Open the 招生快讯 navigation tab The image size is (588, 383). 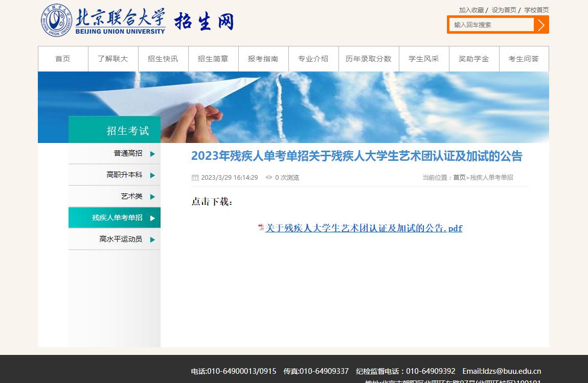[163, 59]
